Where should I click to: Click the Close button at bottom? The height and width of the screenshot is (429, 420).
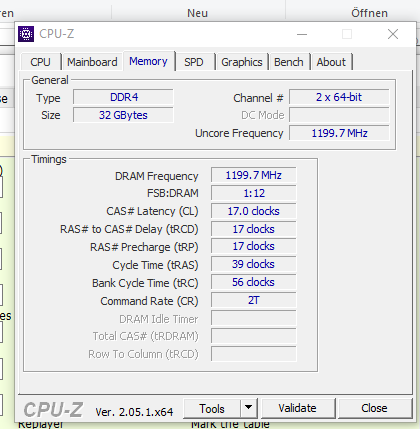pyautogui.click(x=374, y=408)
